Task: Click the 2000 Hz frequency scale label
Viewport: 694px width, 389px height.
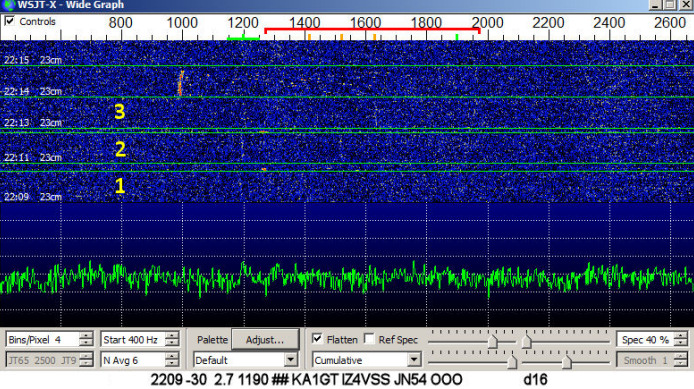Action: [487, 23]
